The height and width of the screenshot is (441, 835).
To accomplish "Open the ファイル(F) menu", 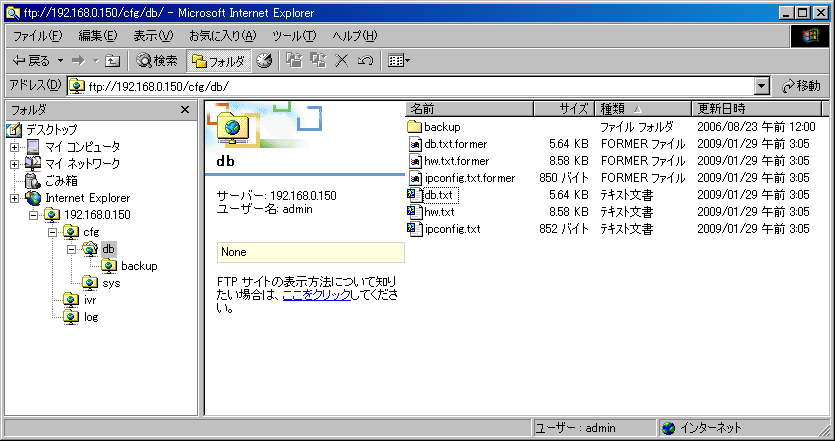I will click(37, 36).
